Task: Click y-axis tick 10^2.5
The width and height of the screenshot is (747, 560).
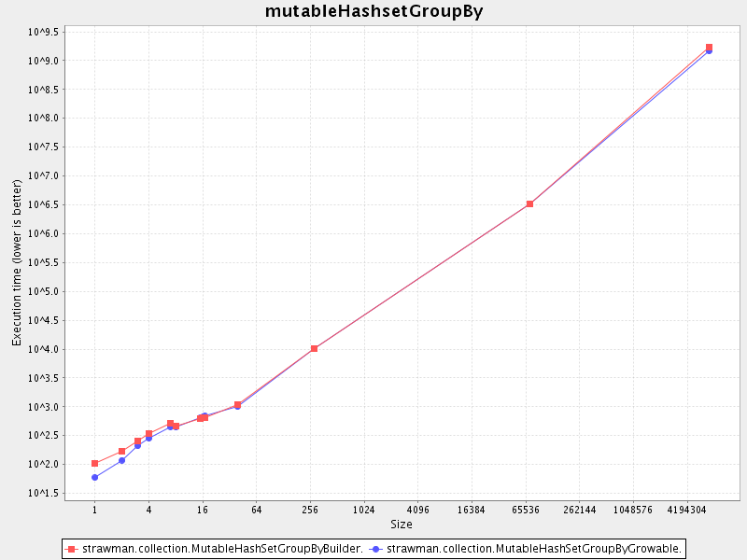Action: point(43,436)
